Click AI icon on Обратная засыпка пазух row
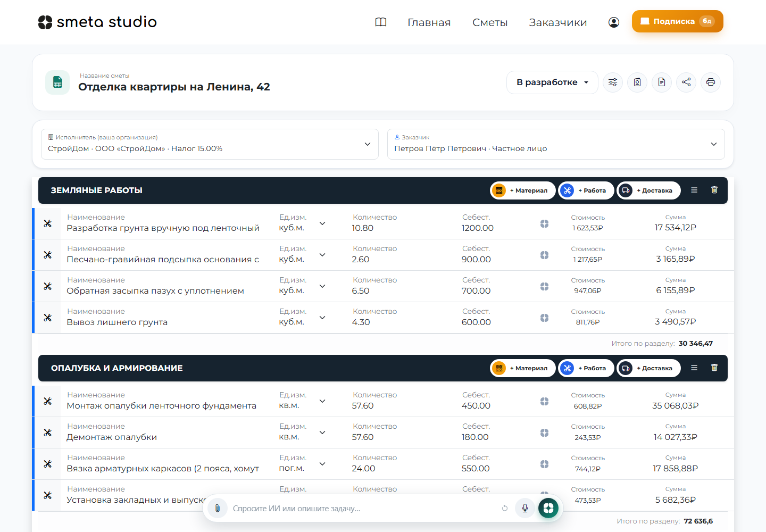The height and width of the screenshot is (532, 766). point(544,286)
